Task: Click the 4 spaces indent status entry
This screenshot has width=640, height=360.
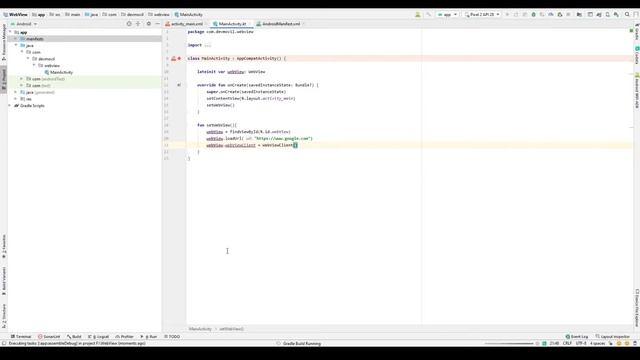Action: click(597, 343)
